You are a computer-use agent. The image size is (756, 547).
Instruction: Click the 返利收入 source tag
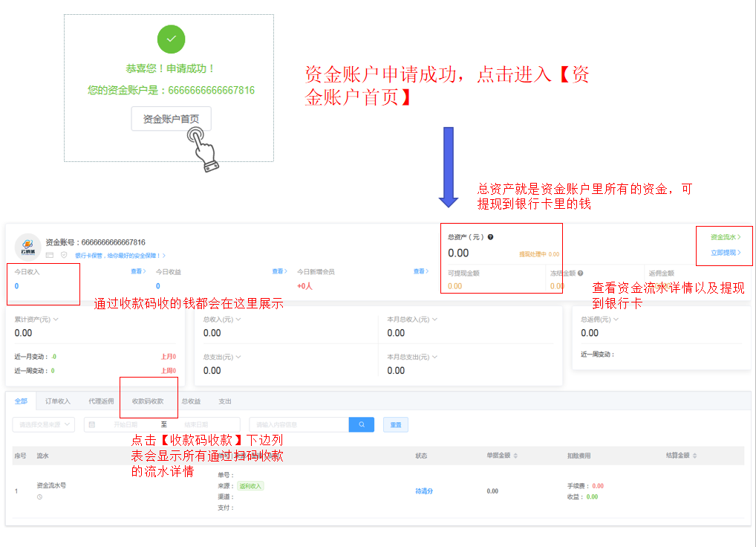(250, 486)
